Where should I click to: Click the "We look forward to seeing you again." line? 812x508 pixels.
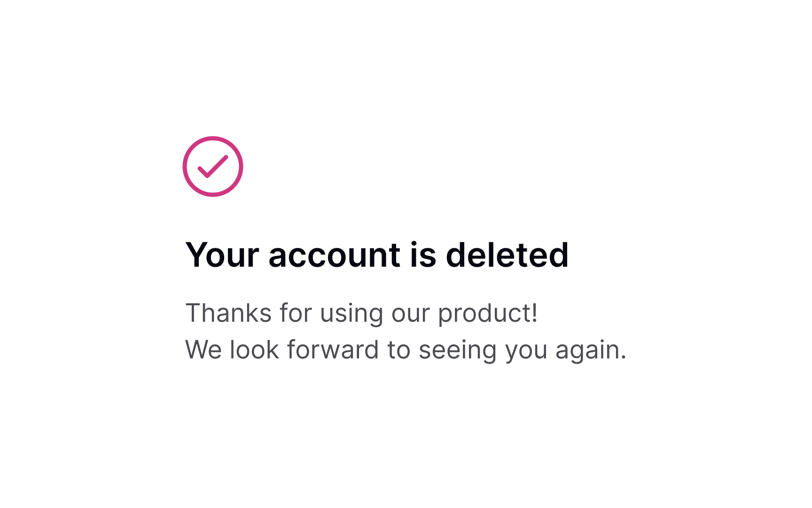click(406, 350)
